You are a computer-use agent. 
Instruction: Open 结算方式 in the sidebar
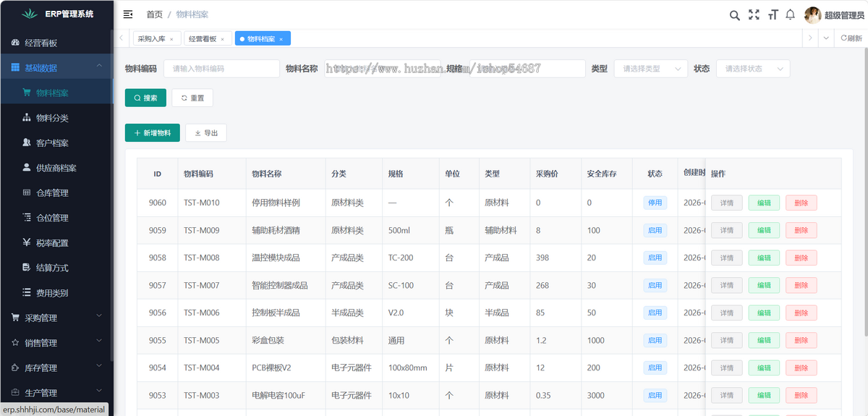click(x=56, y=268)
